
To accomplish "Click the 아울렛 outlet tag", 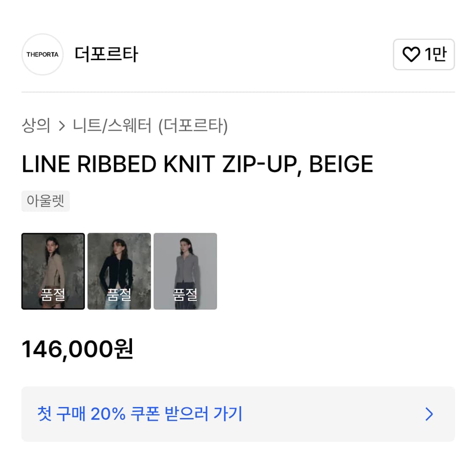I will (x=45, y=201).
